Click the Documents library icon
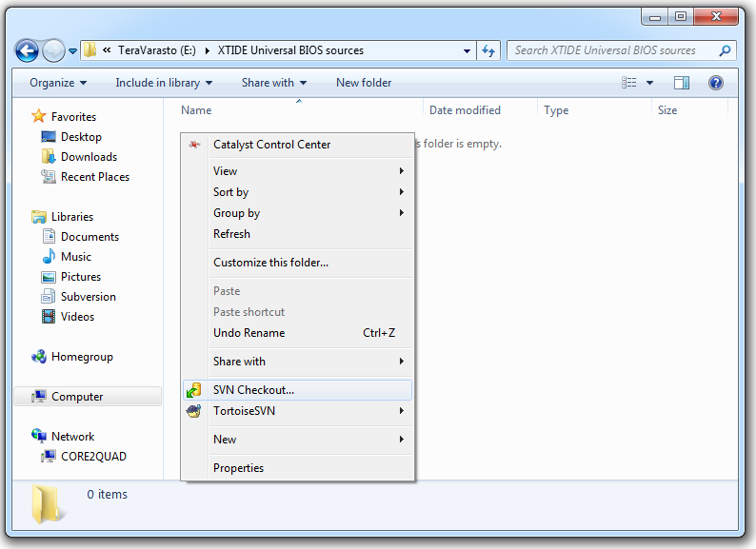Viewport: 756px width, 549px height. coord(49,236)
